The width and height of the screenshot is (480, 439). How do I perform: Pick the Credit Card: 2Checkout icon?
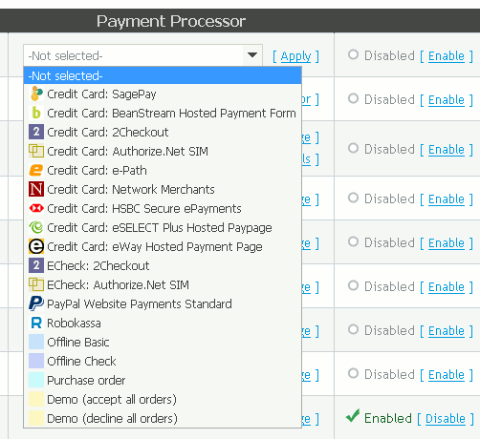pos(36,132)
